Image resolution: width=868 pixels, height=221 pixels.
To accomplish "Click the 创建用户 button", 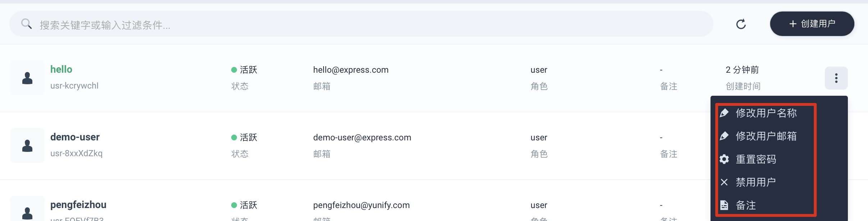I will pos(812,24).
